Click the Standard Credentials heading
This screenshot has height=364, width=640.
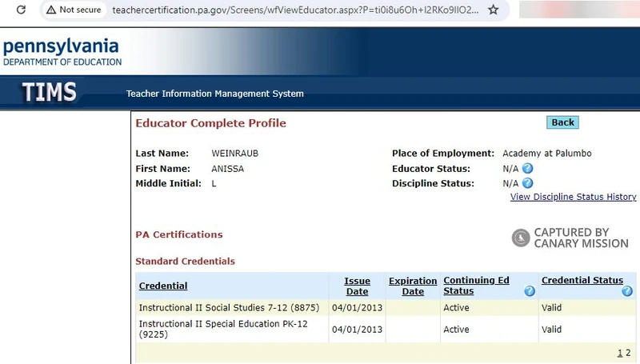pos(186,261)
